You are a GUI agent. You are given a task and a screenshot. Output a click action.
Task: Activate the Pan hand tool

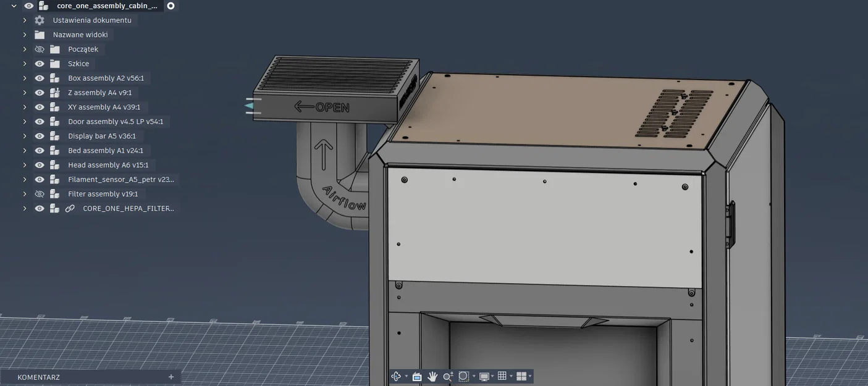pos(432,376)
